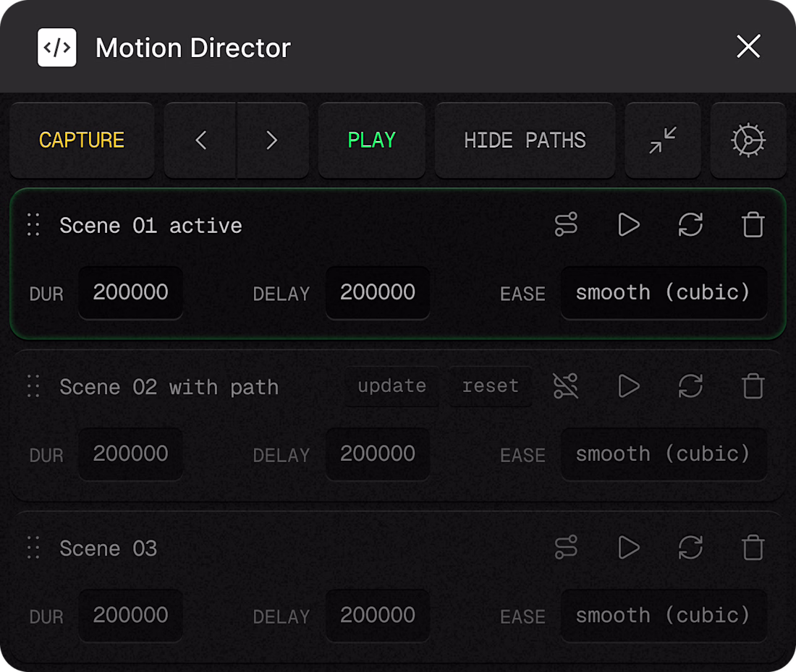Click the Scene 01 DUR input field
The width and height of the screenshot is (796, 672).
click(130, 293)
